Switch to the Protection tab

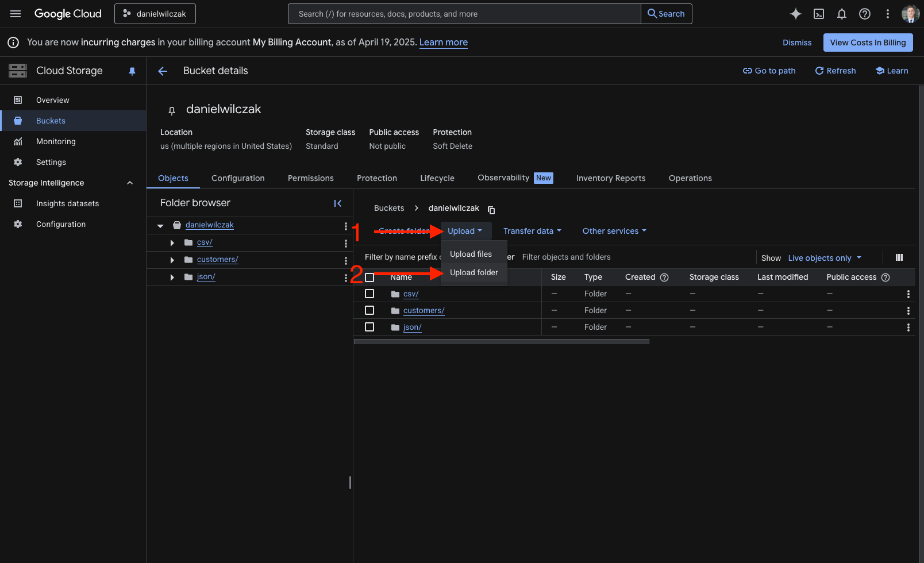click(377, 178)
